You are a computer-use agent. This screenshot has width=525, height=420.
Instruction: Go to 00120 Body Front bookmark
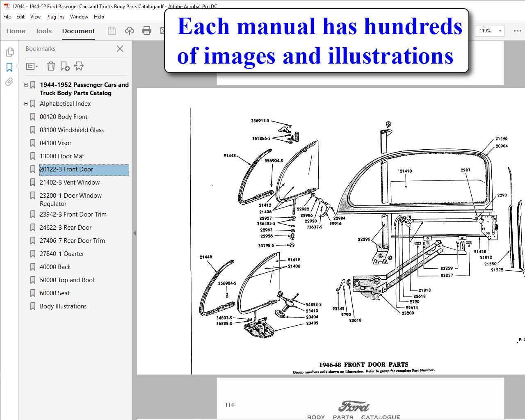click(x=64, y=117)
